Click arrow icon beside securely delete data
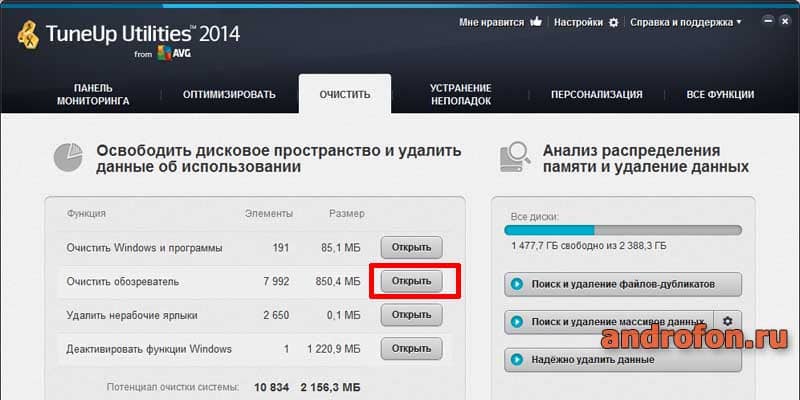Viewport: 800px width, 400px height. click(x=517, y=360)
